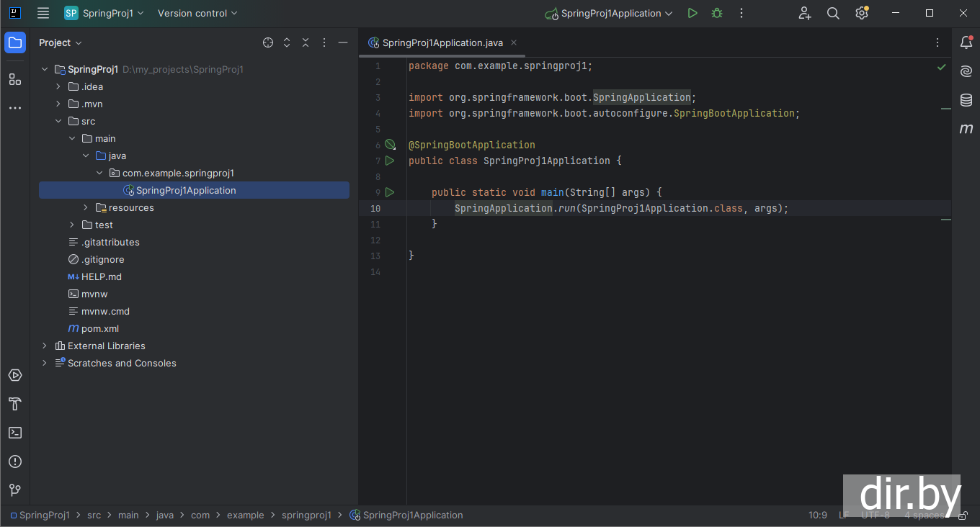This screenshot has width=980, height=527.
Task: Start debugging with the Debug bug icon
Action: pyautogui.click(x=716, y=13)
